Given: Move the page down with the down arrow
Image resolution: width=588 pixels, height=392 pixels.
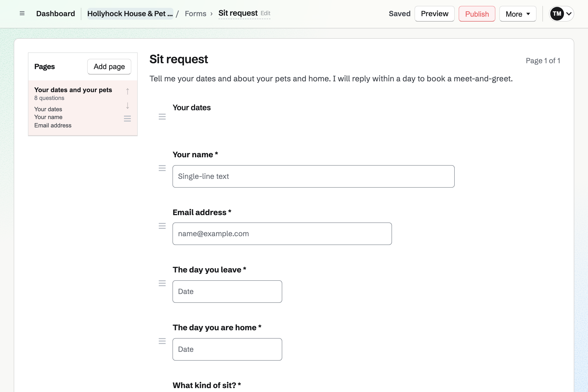Looking at the screenshot, I should pyautogui.click(x=127, y=106).
